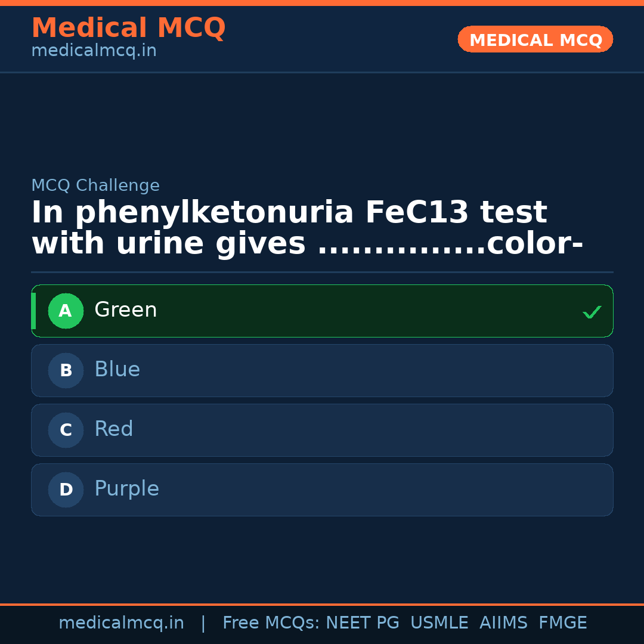Viewport: 644px width, 644px height.
Task: Choose the "Blue" answer option
Action: point(117,370)
